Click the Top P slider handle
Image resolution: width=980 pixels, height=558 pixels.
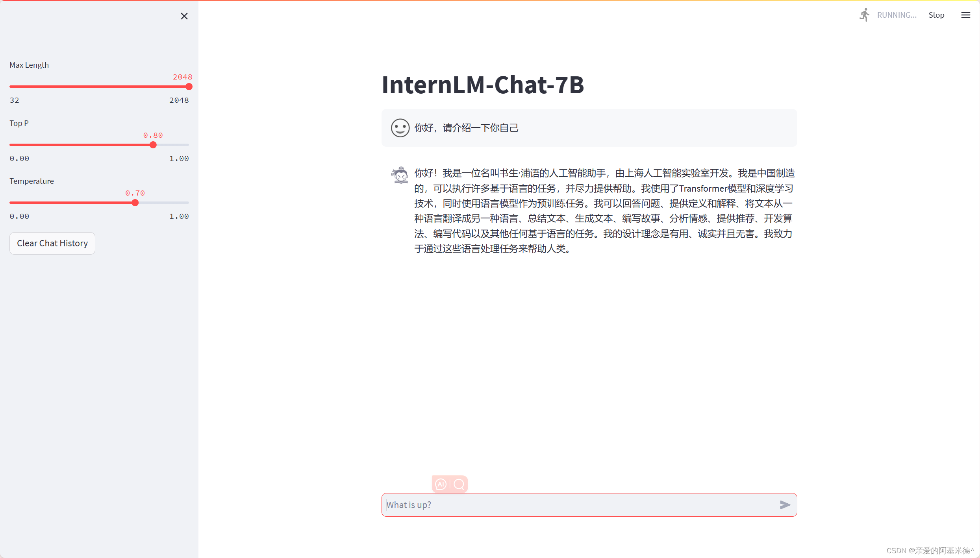click(x=153, y=145)
